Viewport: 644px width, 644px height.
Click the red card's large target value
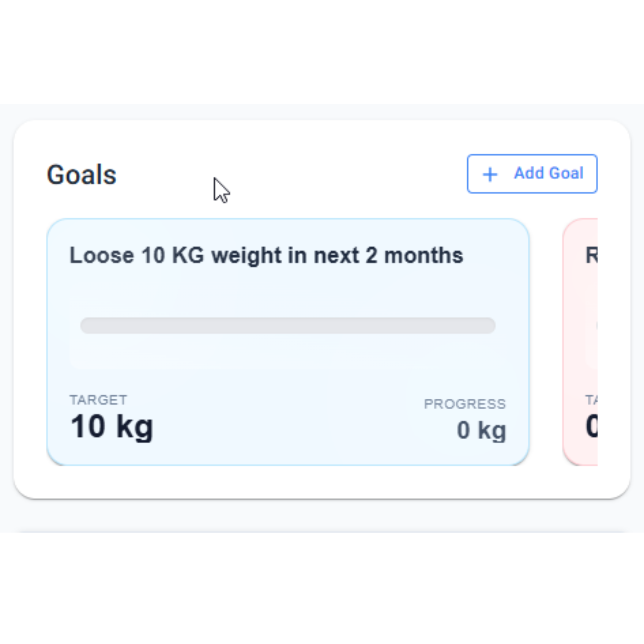click(592, 427)
